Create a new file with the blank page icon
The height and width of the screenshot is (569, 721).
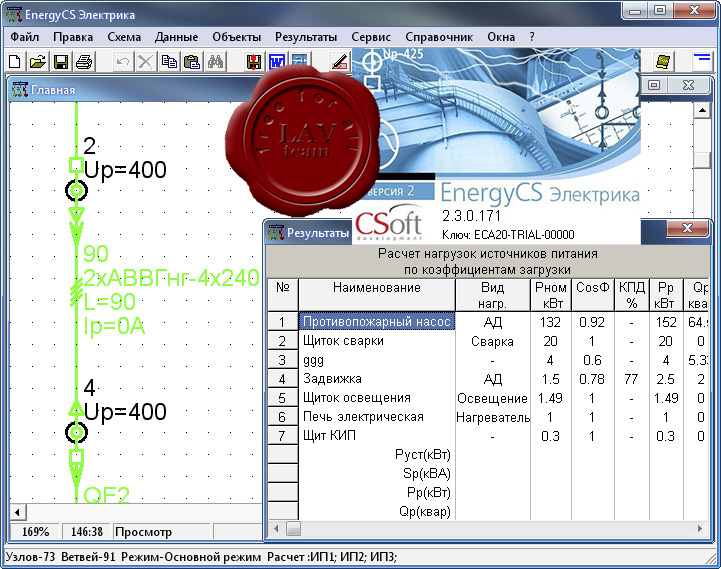[x=14, y=61]
